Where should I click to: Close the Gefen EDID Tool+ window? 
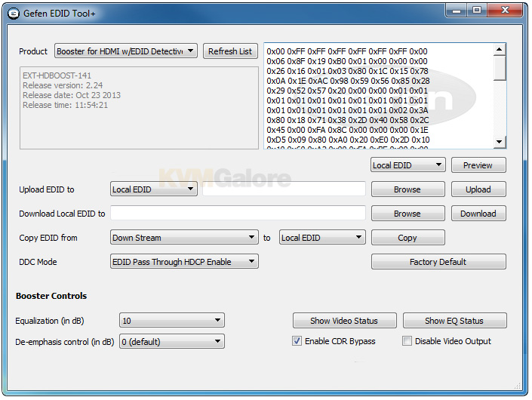pyautogui.click(x=505, y=11)
